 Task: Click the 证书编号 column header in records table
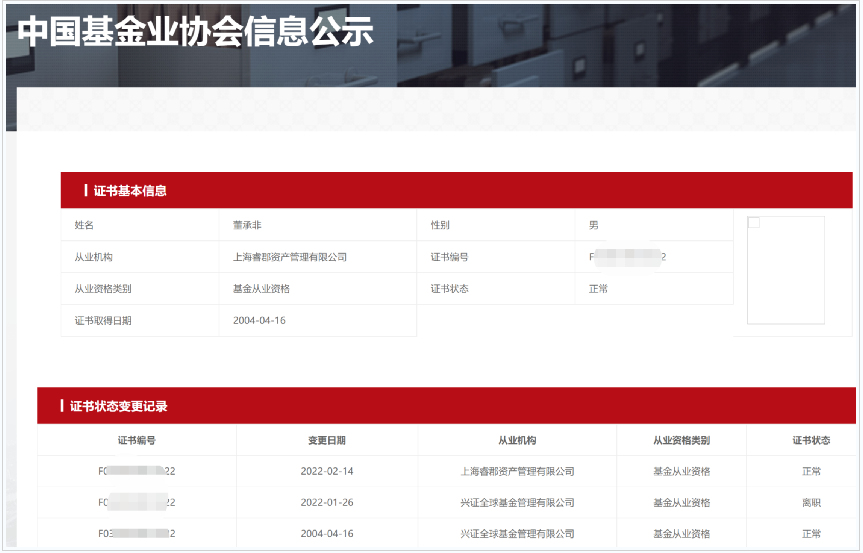[x=137, y=440]
